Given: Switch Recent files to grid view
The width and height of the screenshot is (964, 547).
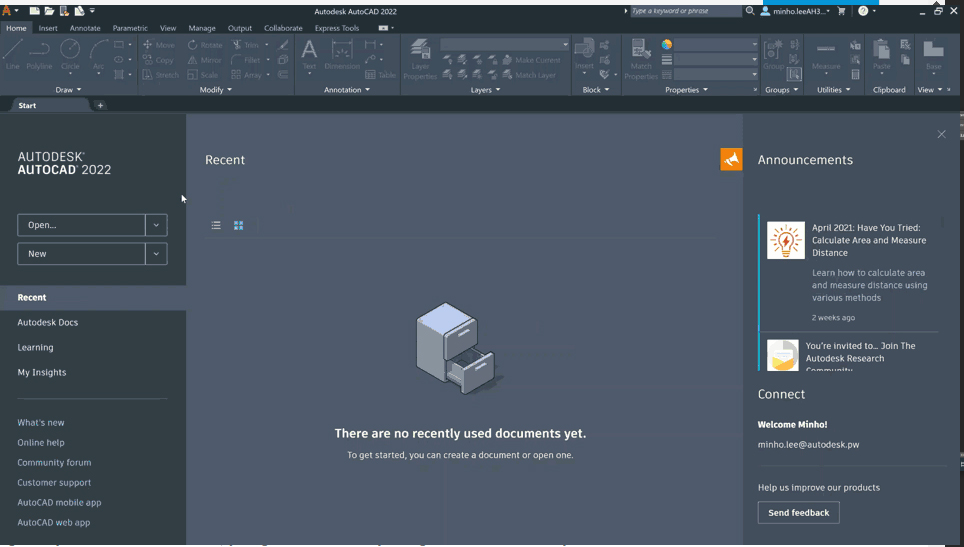Looking at the screenshot, I should point(239,226).
